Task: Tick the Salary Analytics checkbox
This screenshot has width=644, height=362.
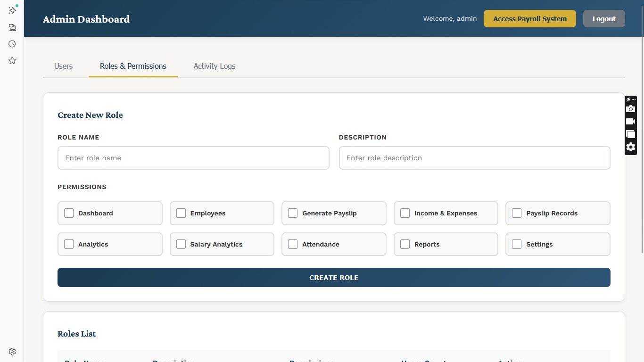Action: (x=181, y=244)
